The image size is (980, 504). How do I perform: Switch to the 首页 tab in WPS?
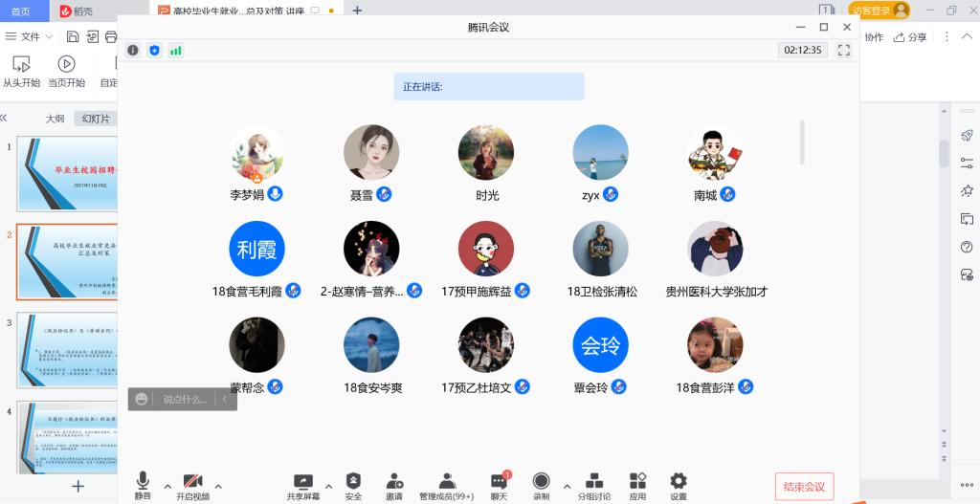tap(20, 11)
